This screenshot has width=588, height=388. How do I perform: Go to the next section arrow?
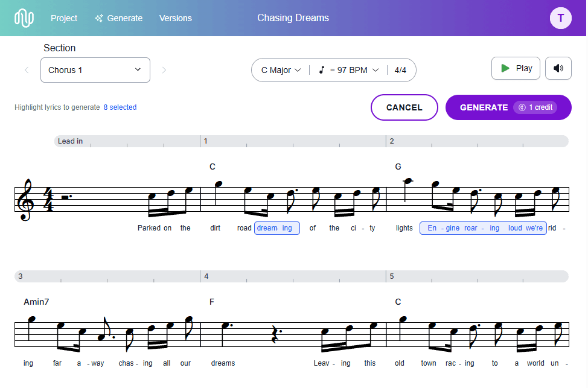click(164, 70)
